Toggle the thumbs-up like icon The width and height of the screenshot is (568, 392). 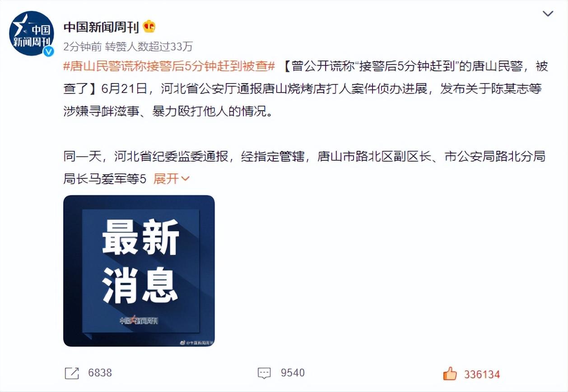pyautogui.click(x=450, y=373)
